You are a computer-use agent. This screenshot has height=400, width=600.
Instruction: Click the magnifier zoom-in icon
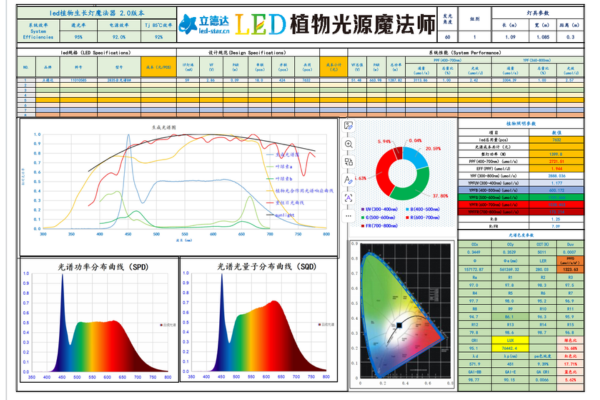click(x=348, y=144)
